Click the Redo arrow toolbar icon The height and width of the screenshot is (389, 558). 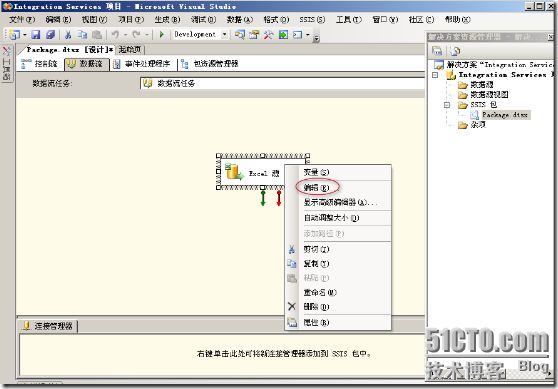136,35
